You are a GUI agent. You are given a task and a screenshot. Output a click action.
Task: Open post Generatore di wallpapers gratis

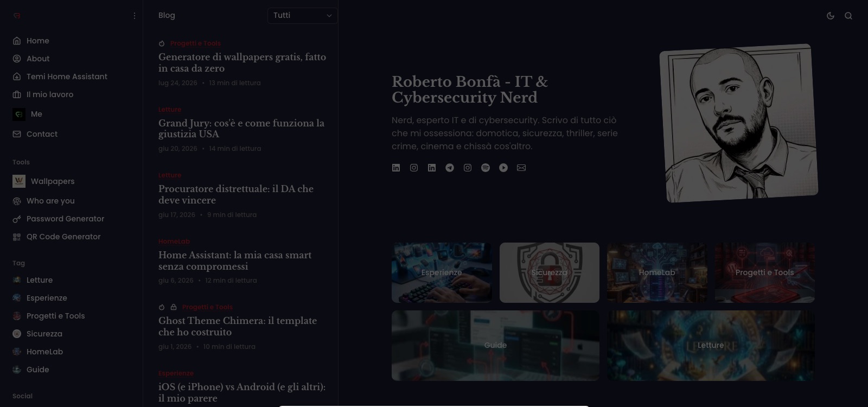point(242,62)
